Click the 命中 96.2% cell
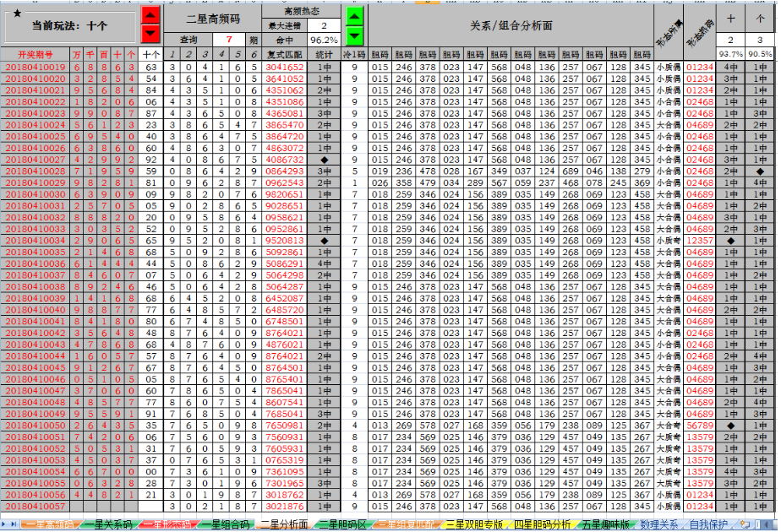781x532 pixels. click(324, 40)
